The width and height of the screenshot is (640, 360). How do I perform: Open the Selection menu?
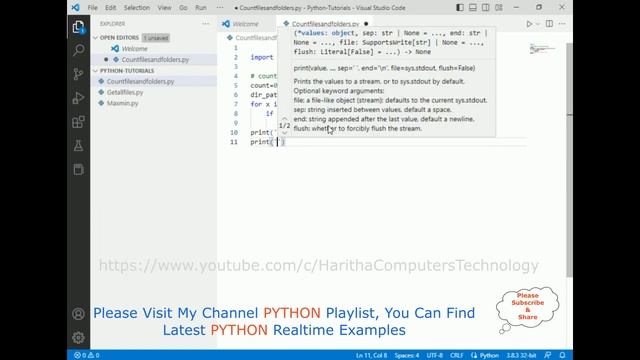point(137,8)
